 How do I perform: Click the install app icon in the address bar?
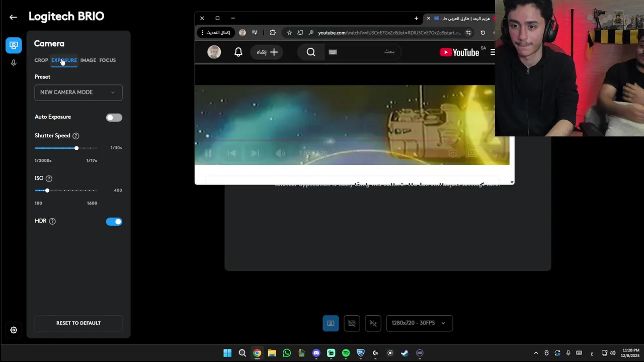pyautogui.click(x=300, y=33)
